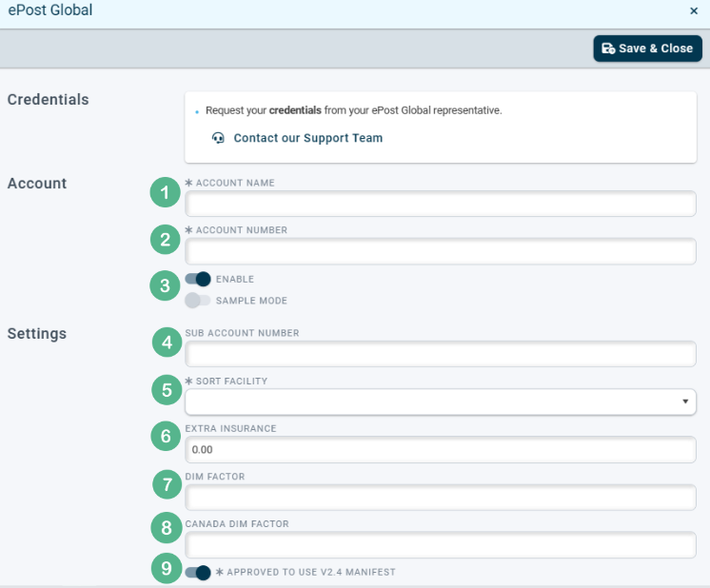
Task: Open the Sort Facility dropdown
Action: (x=441, y=402)
